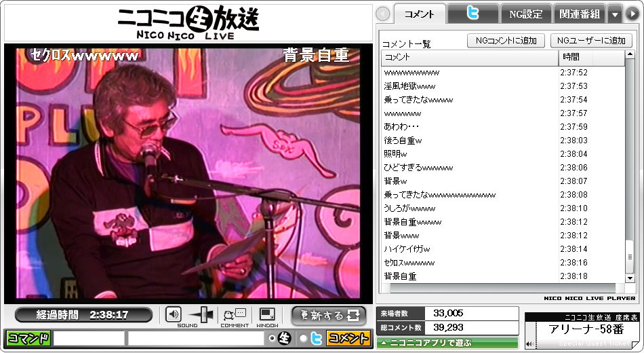Open the WINDOW display mode icon

coord(267,315)
